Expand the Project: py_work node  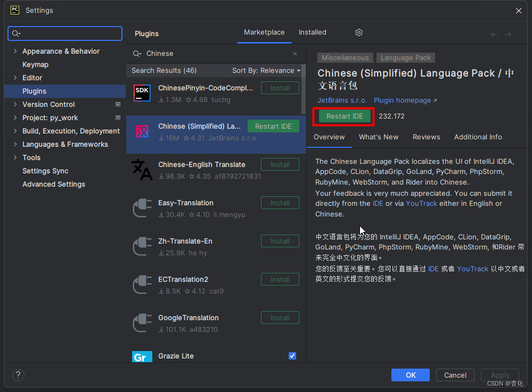(15, 118)
